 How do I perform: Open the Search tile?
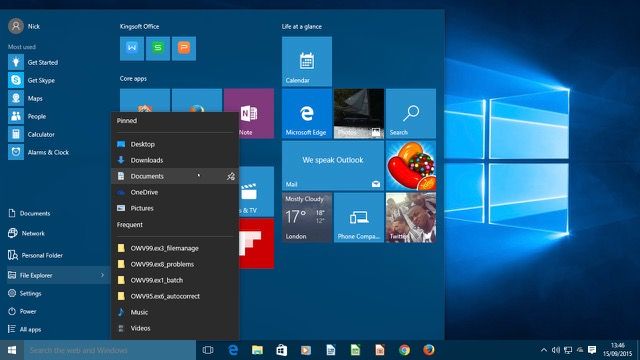[411, 113]
